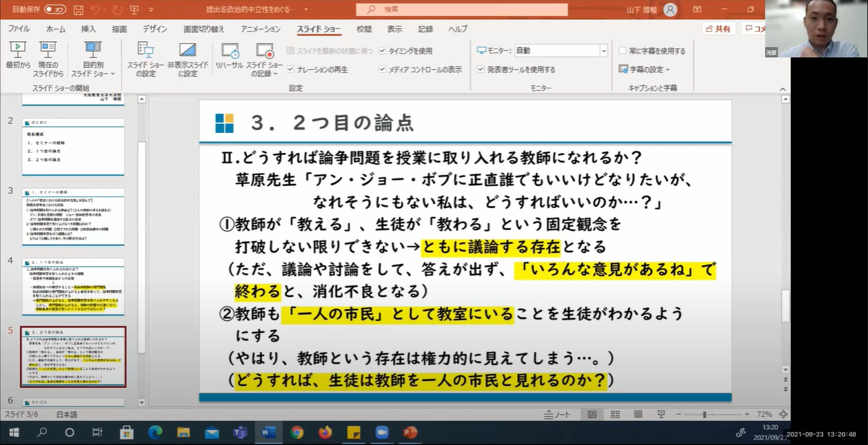
Task: Select slide 5 thumbnail
Action: [x=73, y=357]
